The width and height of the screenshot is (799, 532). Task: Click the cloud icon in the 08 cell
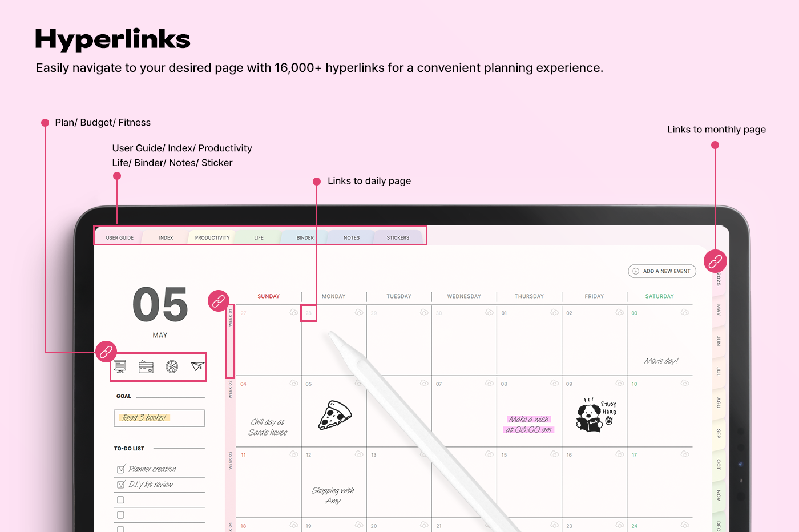(554, 383)
